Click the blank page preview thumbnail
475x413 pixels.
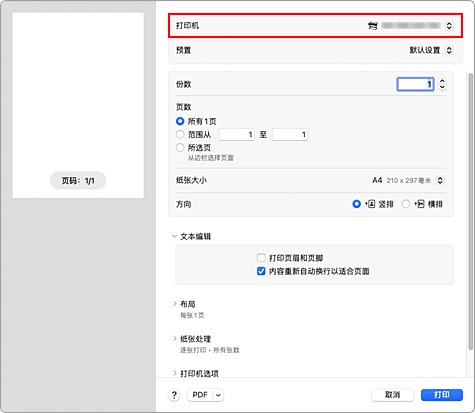(78, 105)
